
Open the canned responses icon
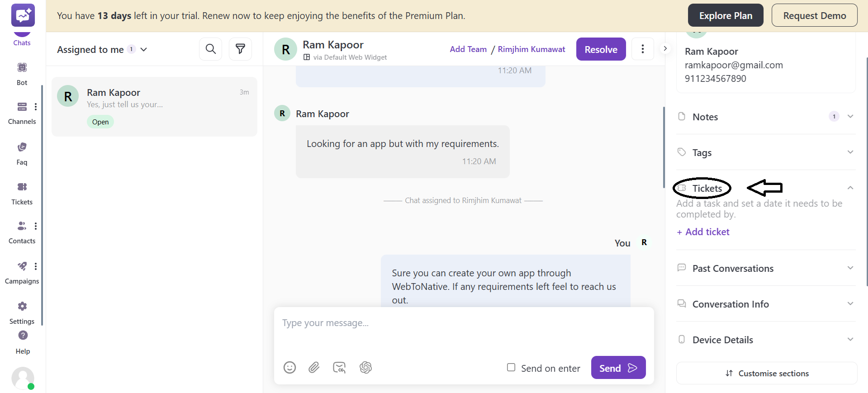point(339,367)
